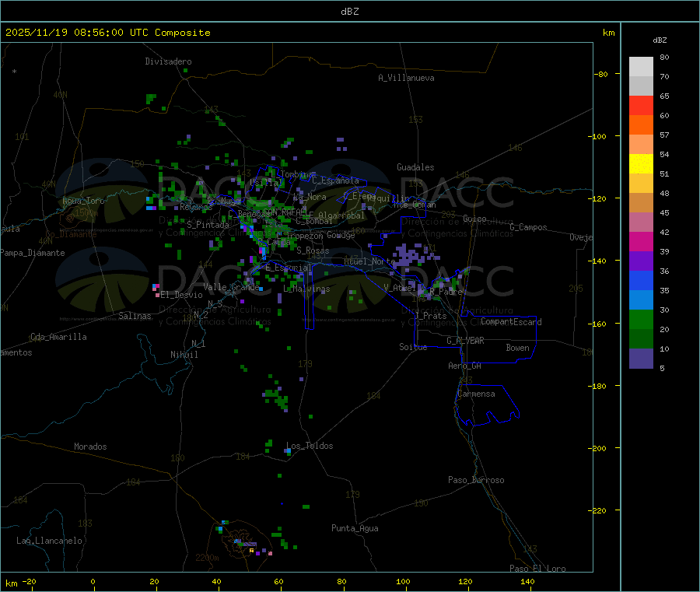The image size is (700, 592).
Task: Click the 'Paso_El_Loro' map label
Action: point(538,569)
